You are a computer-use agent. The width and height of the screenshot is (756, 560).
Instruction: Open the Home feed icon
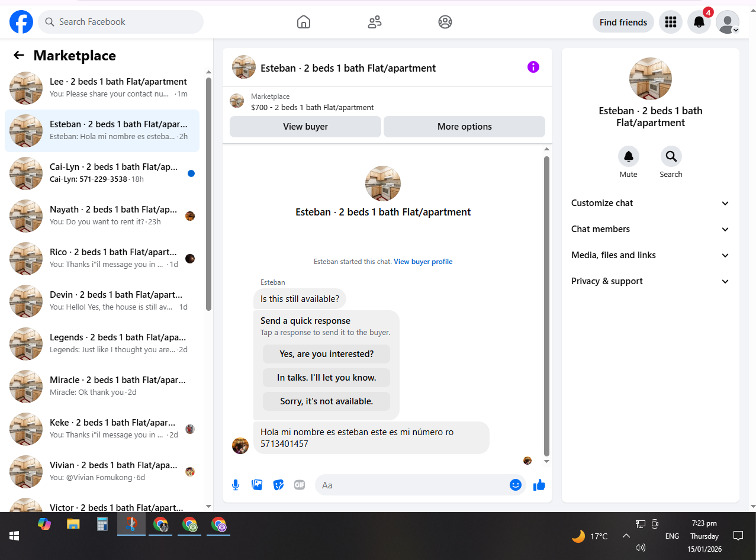pos(303,22)
